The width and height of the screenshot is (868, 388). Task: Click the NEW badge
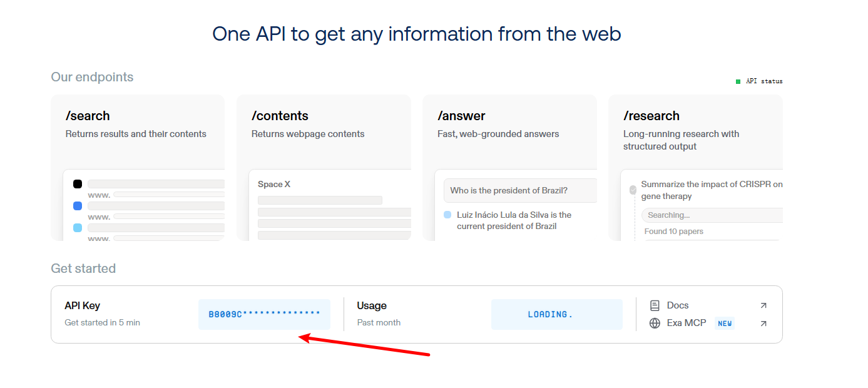click(725, 324)
